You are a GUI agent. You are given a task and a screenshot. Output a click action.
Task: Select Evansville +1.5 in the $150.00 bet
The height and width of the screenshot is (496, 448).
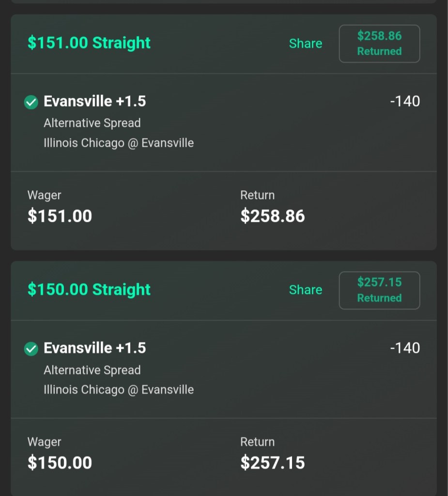pos(95,348)
